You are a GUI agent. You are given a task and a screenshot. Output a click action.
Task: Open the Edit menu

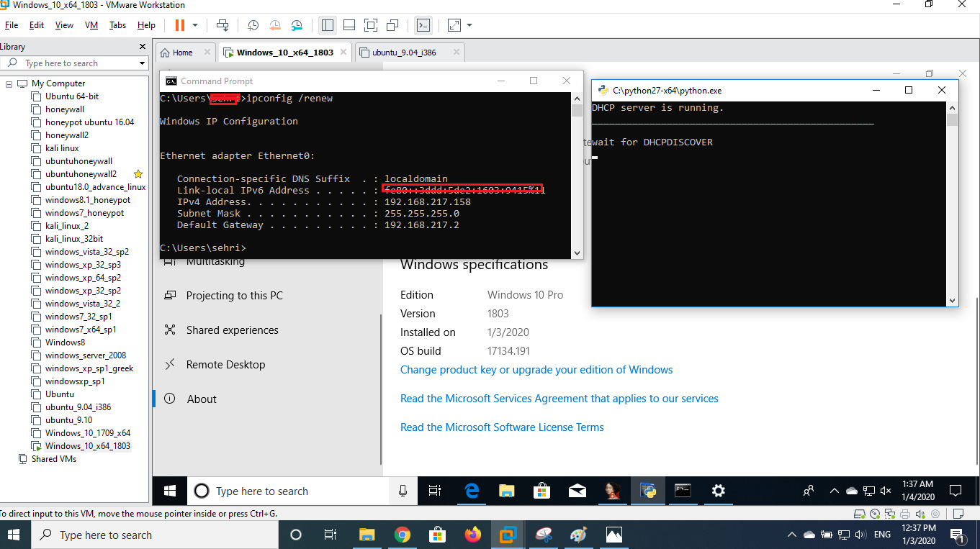[37, 25]
